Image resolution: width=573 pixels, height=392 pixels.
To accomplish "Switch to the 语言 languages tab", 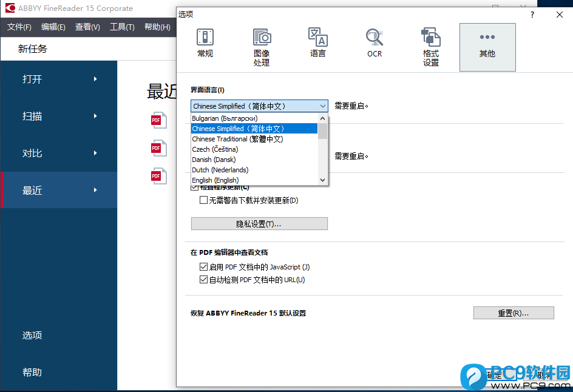I will 317,43.
